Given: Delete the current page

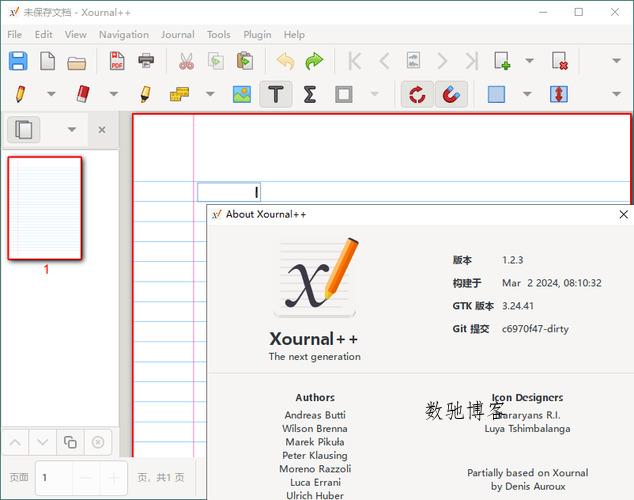Looking at the screenshot, I should [560, 61].
